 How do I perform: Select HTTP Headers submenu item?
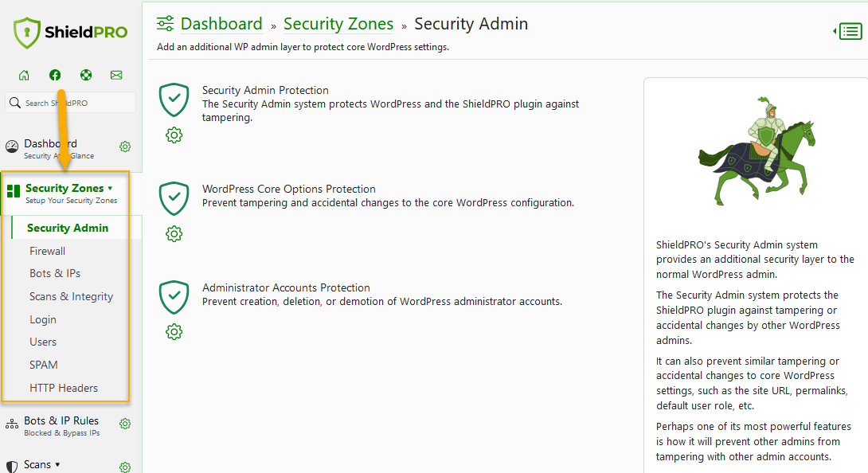64,389
